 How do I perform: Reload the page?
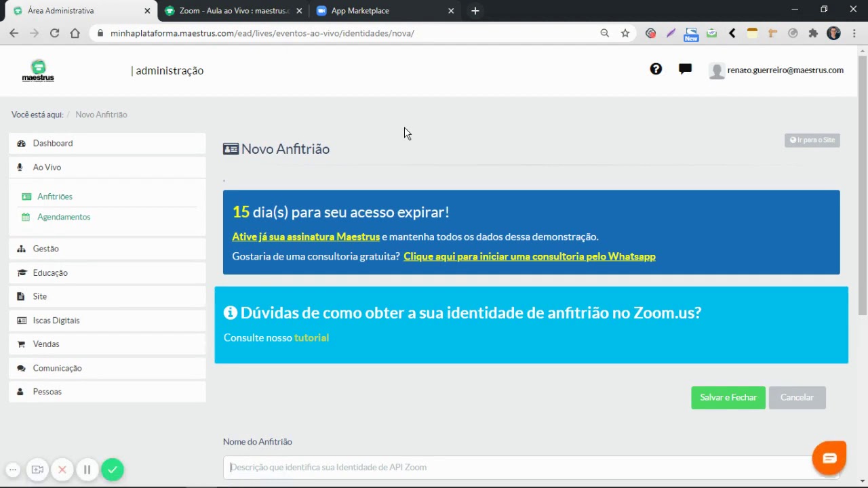54,33
